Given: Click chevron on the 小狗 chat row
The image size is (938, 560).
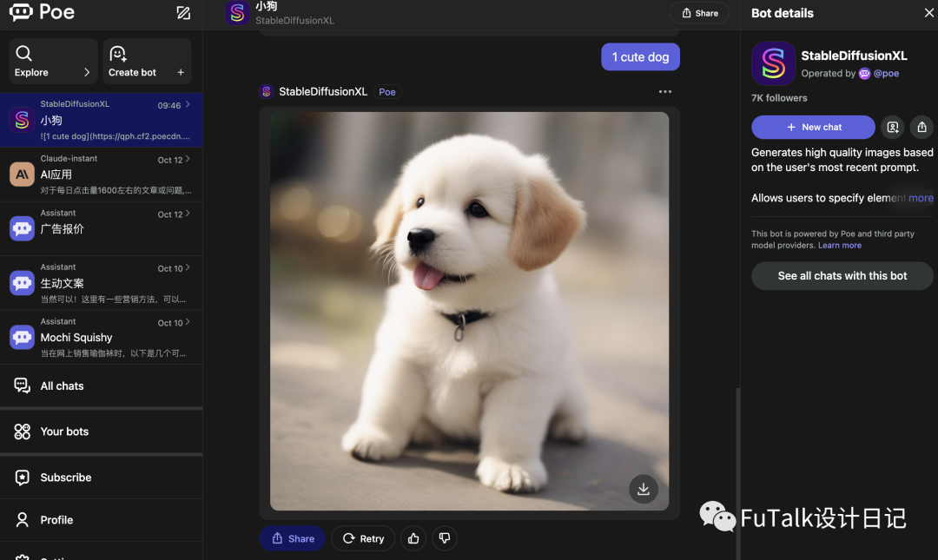Looking at the screenshot, I should [x=188, y=104].
